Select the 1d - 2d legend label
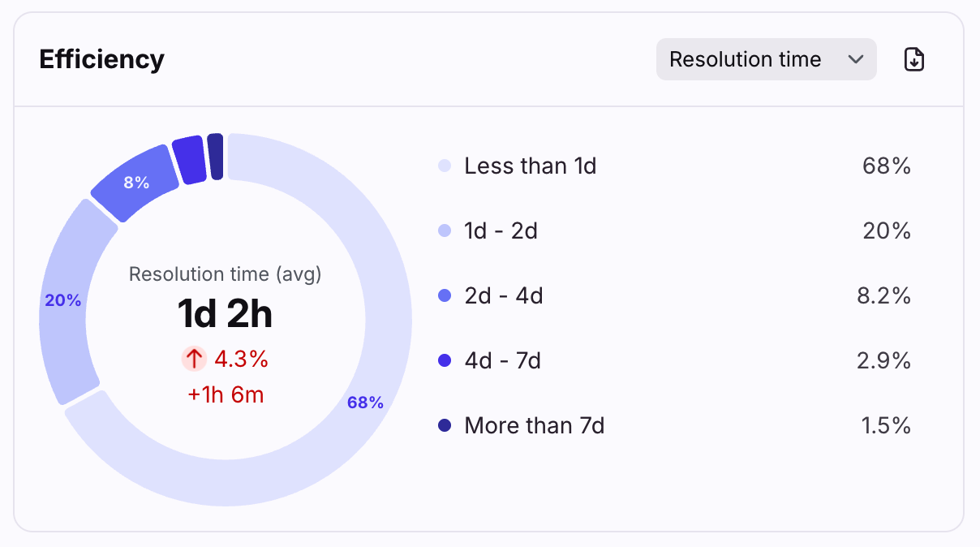Viewport: 980px width, 547px height. [x=501, y=231]
